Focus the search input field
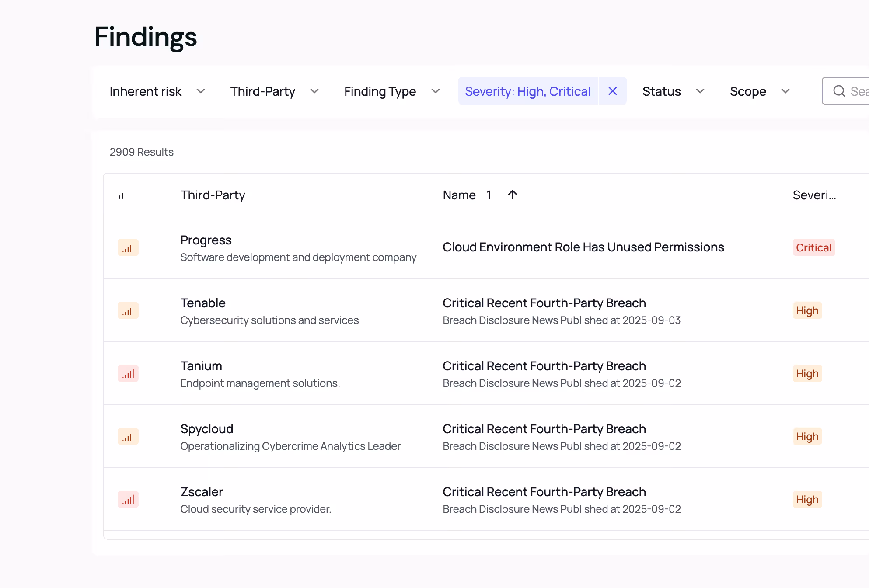 click(846, 91)
